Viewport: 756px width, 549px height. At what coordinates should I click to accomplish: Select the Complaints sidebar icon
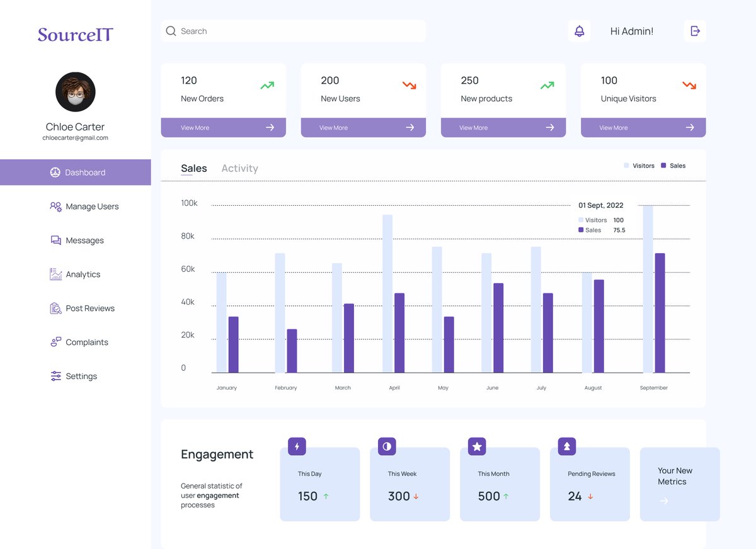[x=55, y=342]
